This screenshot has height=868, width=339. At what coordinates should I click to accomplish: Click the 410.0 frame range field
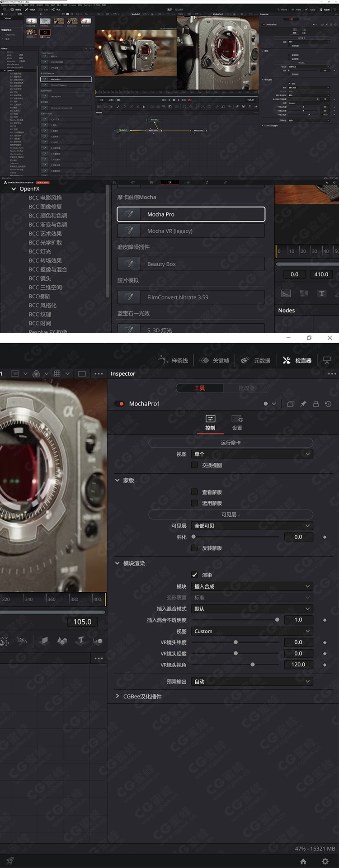(x=321, y=274)
